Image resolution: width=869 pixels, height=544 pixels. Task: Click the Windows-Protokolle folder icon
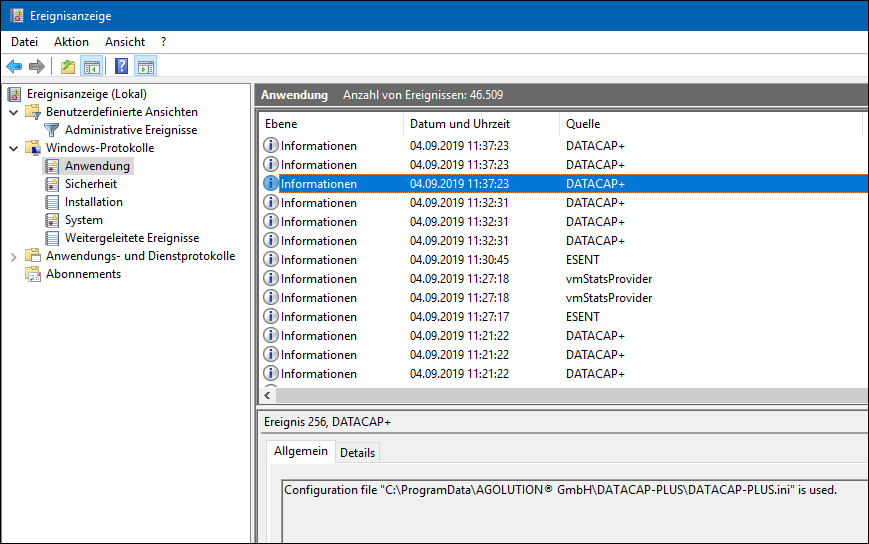[33, 148]
